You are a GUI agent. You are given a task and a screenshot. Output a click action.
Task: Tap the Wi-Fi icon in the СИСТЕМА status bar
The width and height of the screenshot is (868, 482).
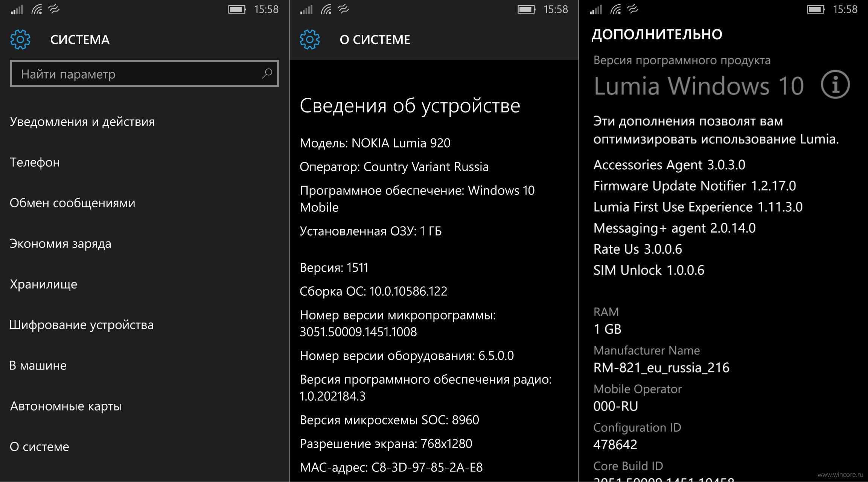pos(37,9)
